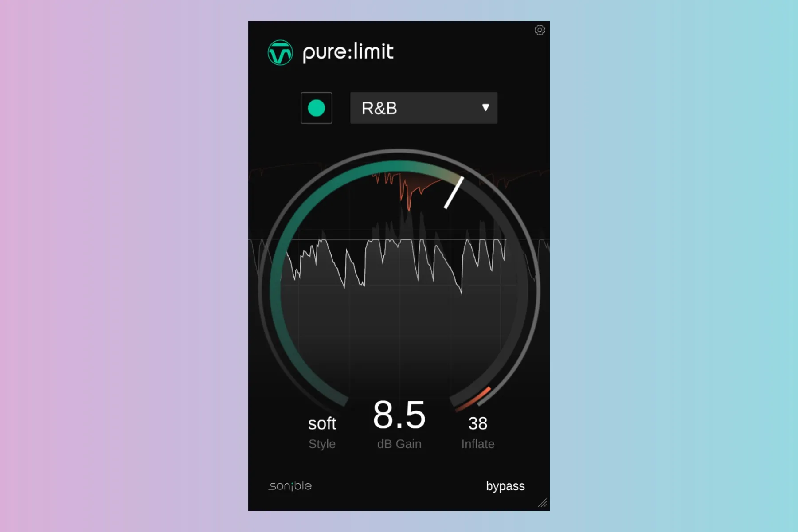Click the dB Gain label

coord(399,444)
